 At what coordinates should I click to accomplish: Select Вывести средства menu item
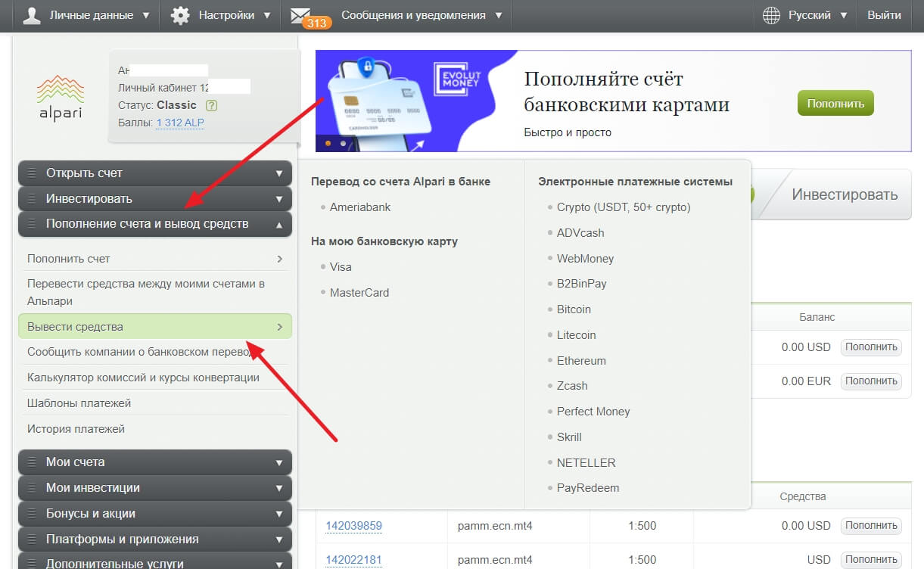[x=155, y=327]
